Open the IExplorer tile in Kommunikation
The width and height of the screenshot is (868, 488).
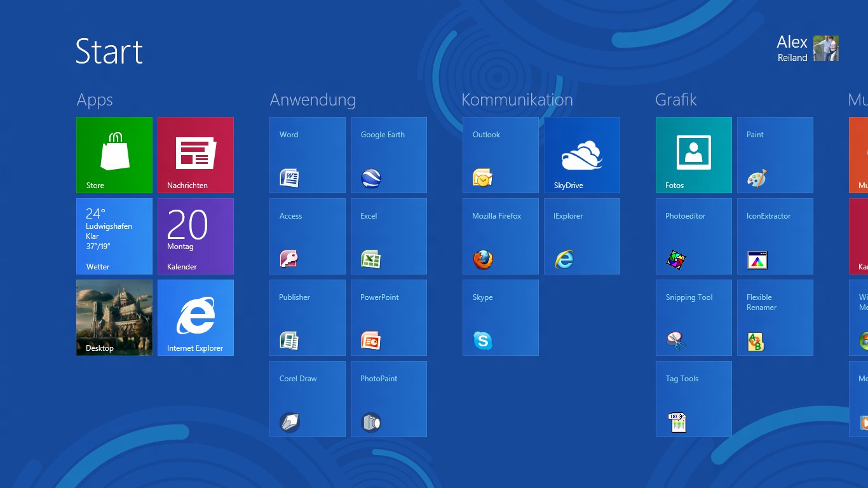click(582, 236)
